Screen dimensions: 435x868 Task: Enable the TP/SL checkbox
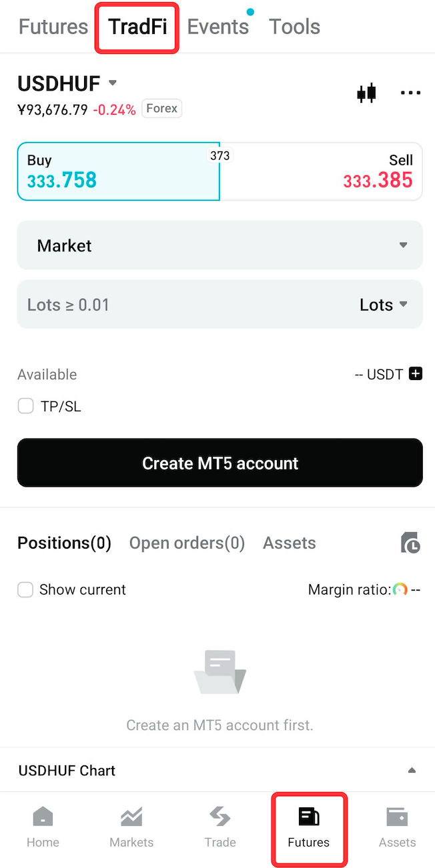click(x=25, y=406)
